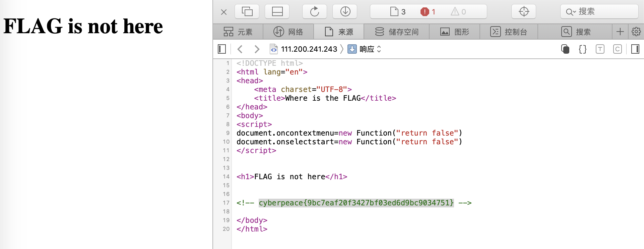Toggle the details sidebar on the right

pos(635,49)
